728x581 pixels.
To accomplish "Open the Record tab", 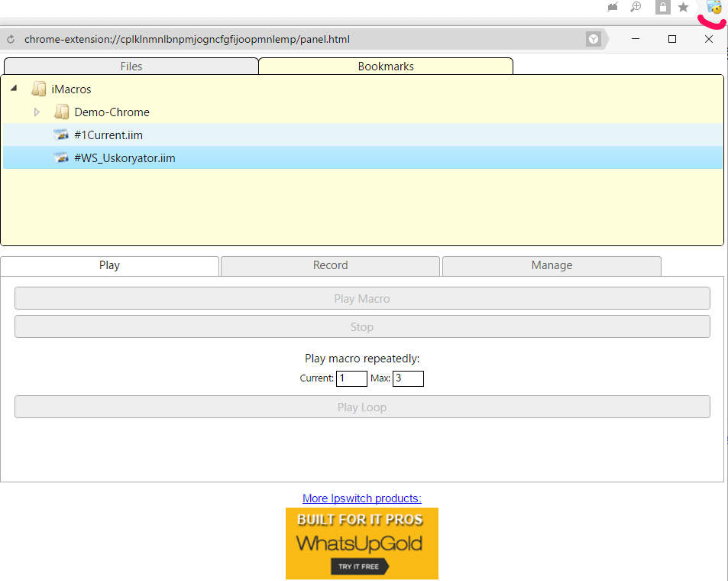I will [330, 265].
